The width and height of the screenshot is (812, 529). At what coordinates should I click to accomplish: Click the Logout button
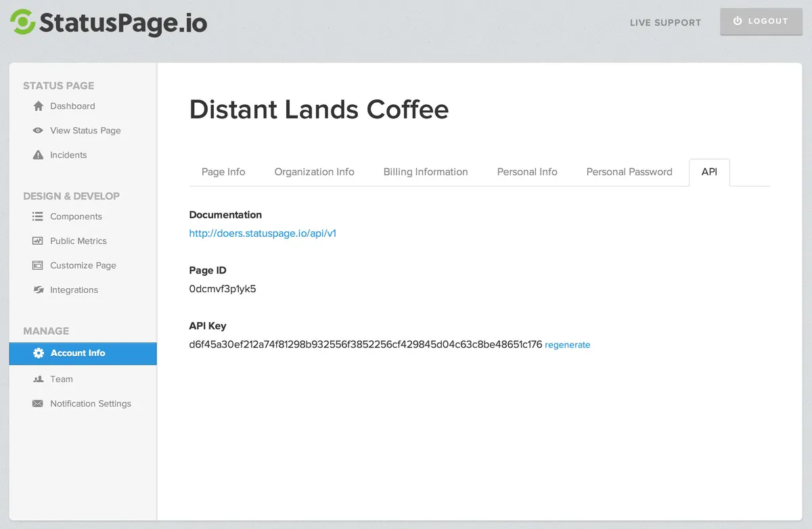[x=761, y=22]
